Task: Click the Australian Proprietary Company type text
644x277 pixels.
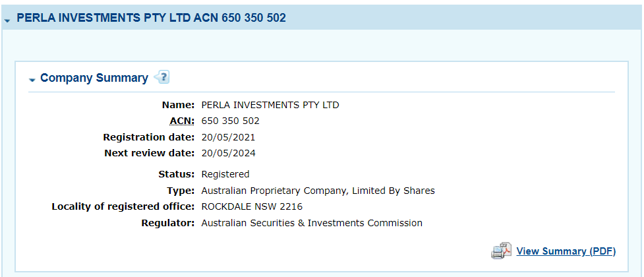Action: click(x=318, y=191)
